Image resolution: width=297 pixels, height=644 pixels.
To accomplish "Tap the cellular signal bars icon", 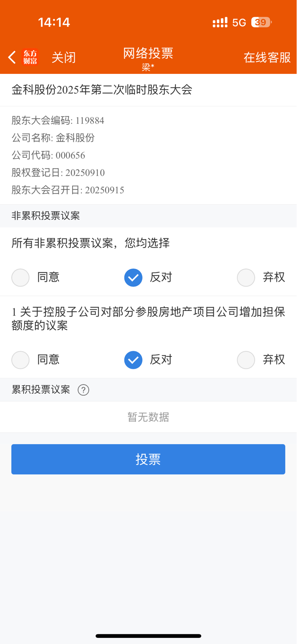I will coord(220,22).
